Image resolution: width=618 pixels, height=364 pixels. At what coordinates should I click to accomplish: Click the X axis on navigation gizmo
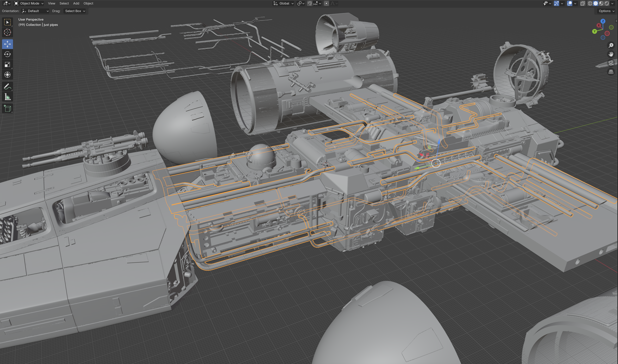click(x=599, y=26)
